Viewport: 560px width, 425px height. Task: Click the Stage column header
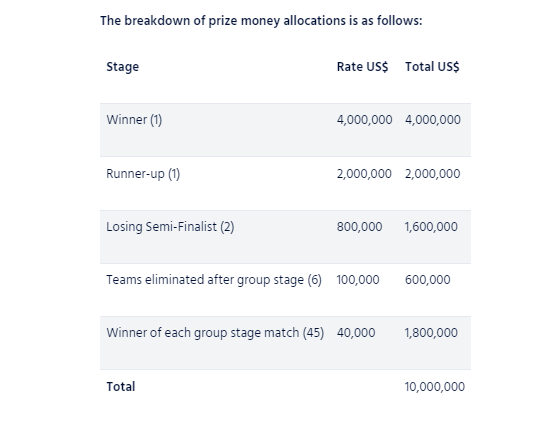[122, 67]
